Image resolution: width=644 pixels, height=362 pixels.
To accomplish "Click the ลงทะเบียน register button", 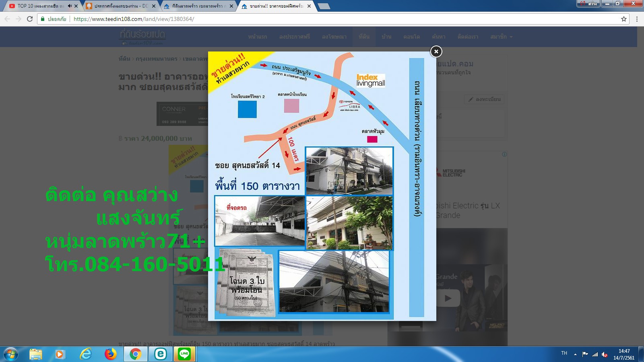I will coord(484,99).
